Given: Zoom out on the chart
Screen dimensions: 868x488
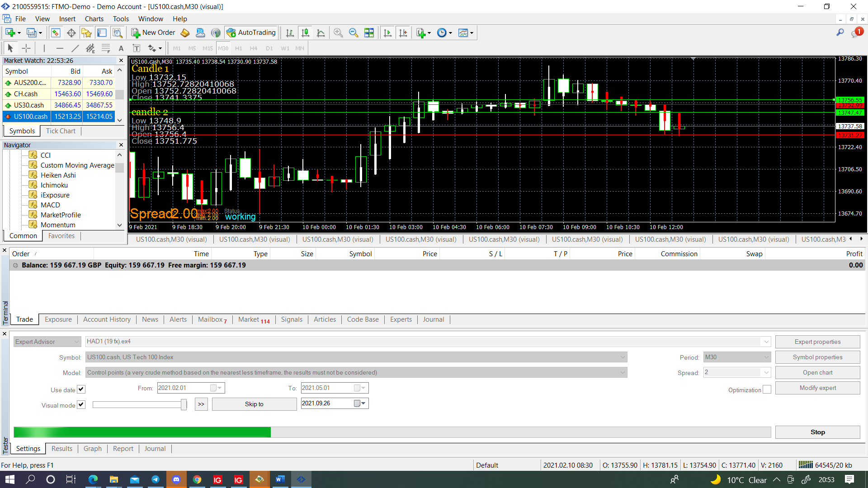Looking at the screenshot, I should coord(354,33).
